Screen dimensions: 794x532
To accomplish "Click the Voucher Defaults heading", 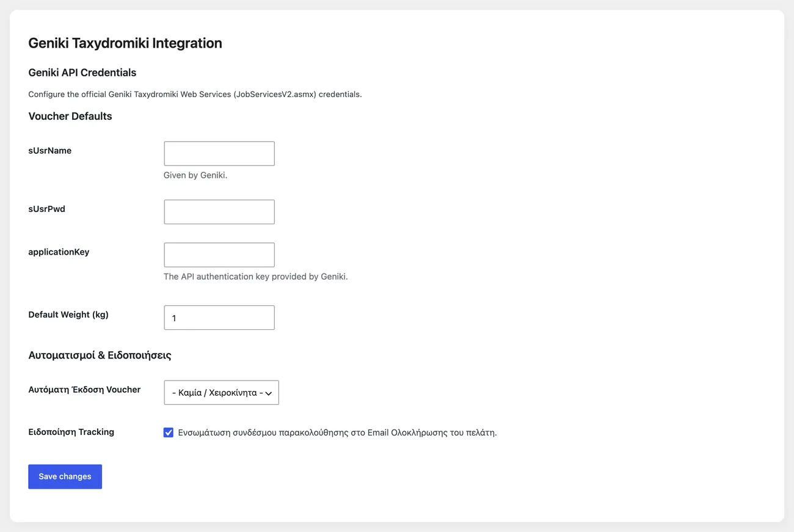I will pyautogui.click(x=70, y=116).
